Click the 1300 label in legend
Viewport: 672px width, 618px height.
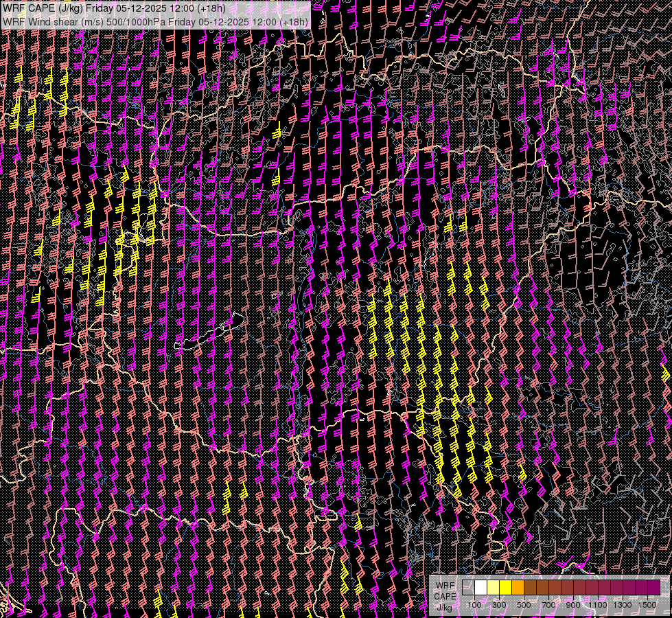tap(623, 604)
